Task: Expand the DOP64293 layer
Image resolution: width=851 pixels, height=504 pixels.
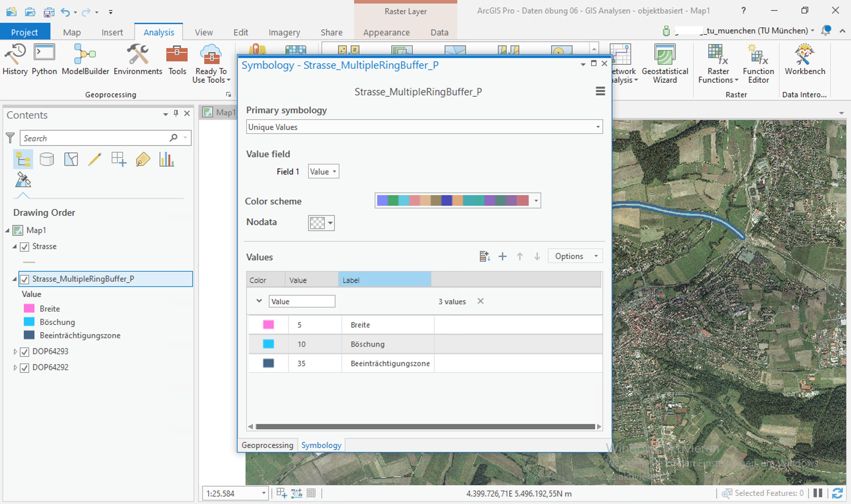Action: (15, 352)
